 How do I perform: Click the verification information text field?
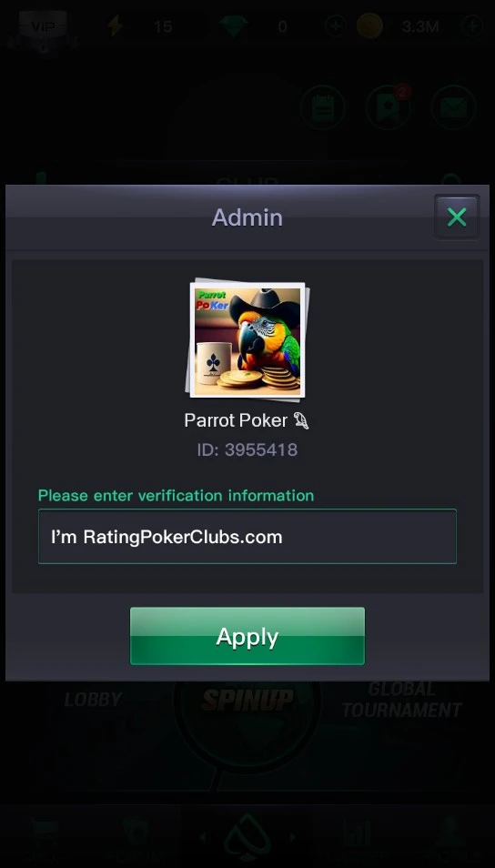pyautogui.click(x=247, y=537)
